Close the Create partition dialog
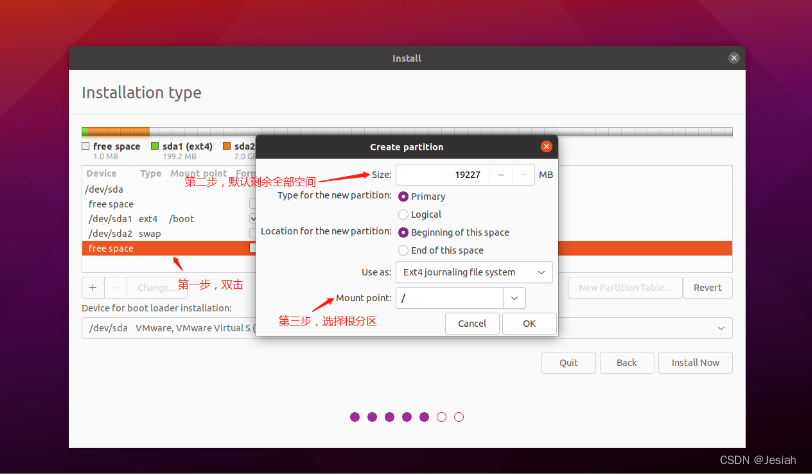 (546, 147)
